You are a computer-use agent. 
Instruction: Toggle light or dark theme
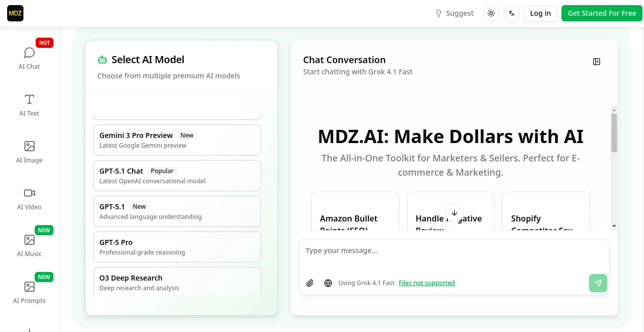click(491, 13)
